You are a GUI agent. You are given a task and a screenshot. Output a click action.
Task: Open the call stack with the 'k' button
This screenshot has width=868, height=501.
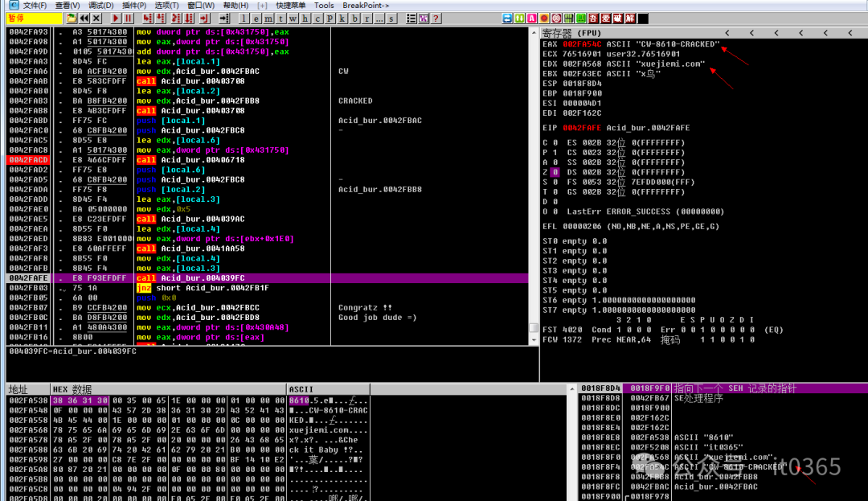[x=342, y=18]
